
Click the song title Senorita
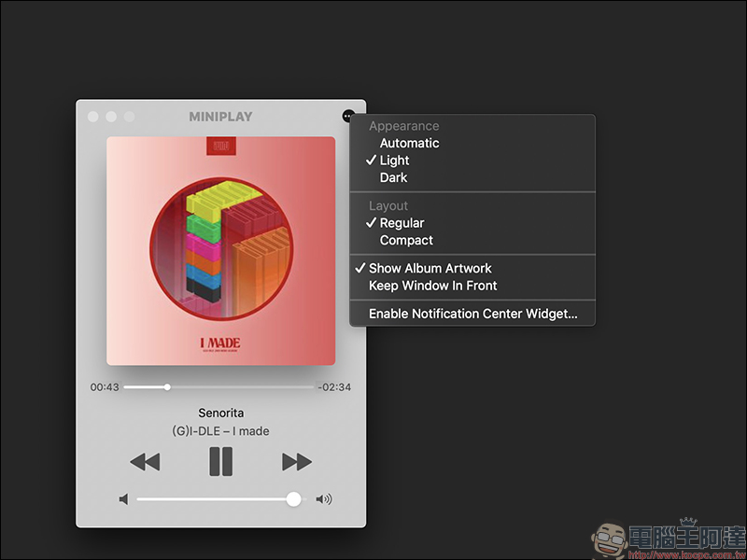(221, 413)
